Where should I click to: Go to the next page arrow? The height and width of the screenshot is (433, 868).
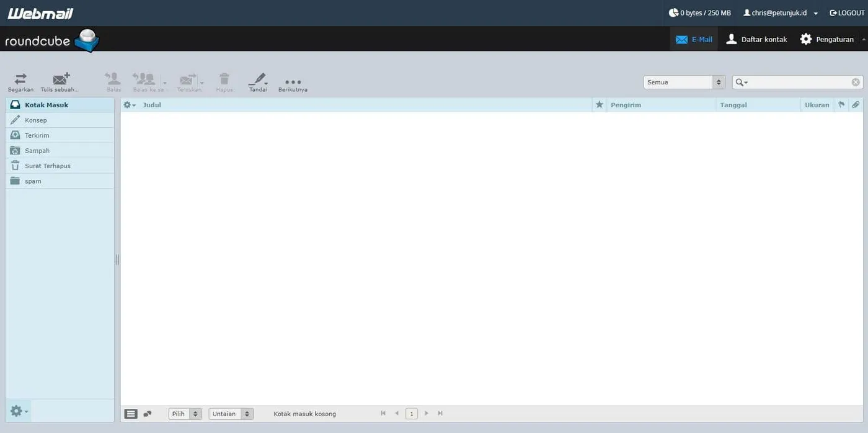pos(427,413)
